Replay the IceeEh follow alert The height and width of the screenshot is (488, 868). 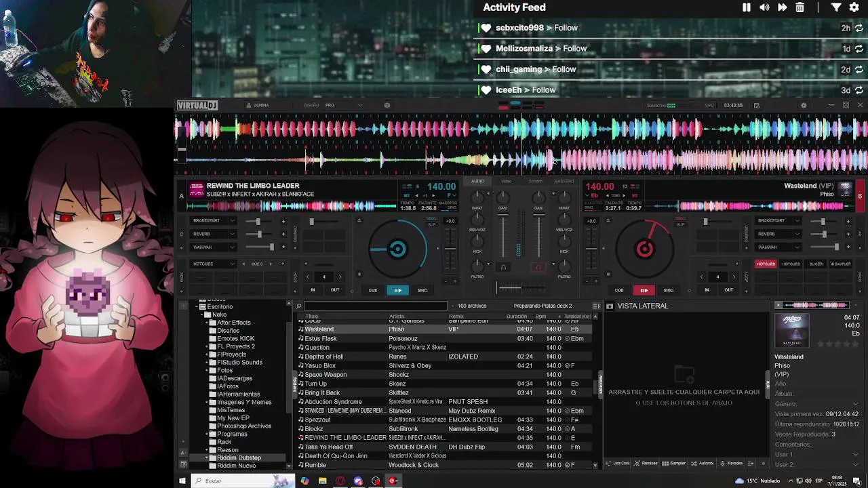(859, 89)
